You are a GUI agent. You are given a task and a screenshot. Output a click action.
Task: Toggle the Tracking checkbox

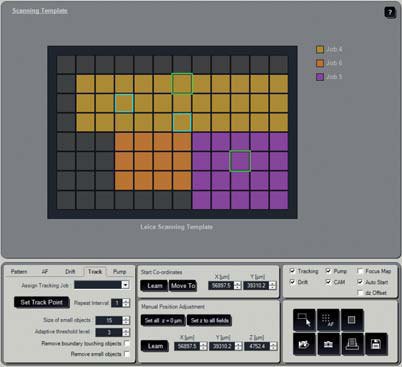292,270
